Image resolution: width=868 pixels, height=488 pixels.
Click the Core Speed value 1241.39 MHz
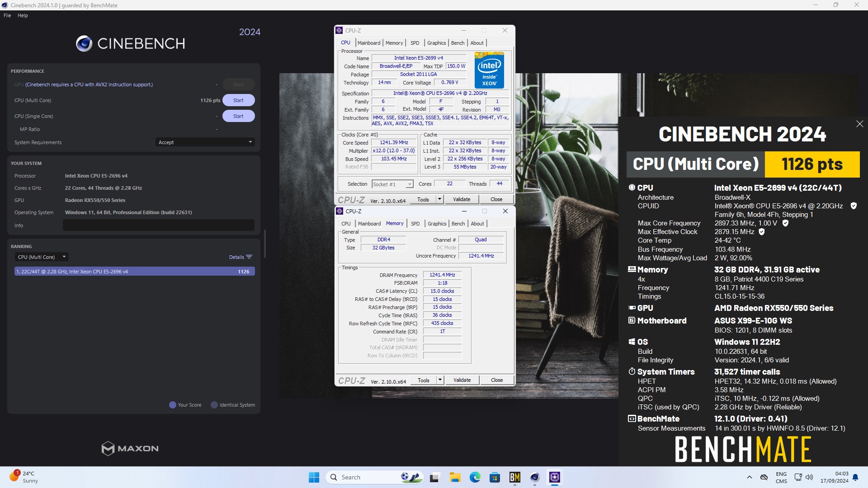pos(394,143)
